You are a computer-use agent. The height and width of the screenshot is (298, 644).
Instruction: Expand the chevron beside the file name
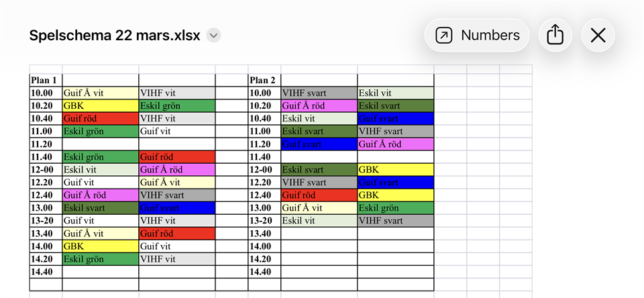coord(213,36)
